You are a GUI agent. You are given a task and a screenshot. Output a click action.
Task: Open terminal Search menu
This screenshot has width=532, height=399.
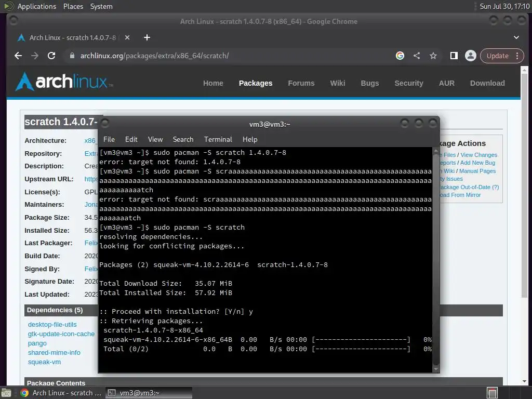[x=183, y=139]
